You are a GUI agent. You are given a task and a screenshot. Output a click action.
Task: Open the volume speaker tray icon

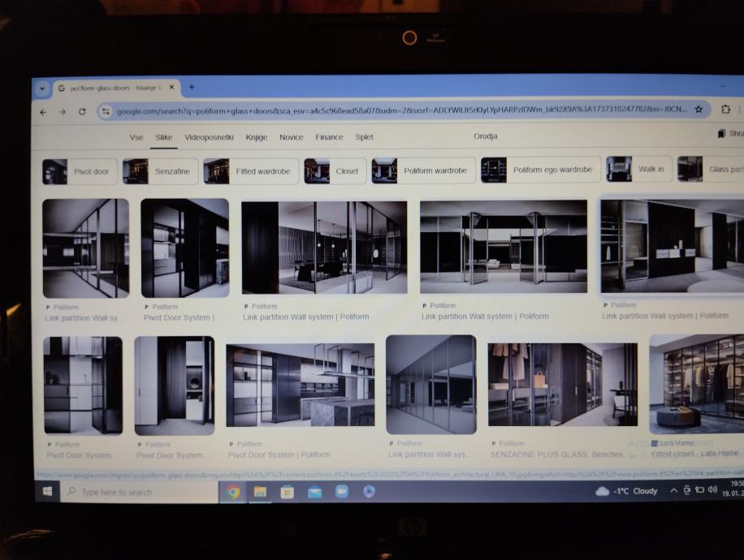tap(712, 489)
